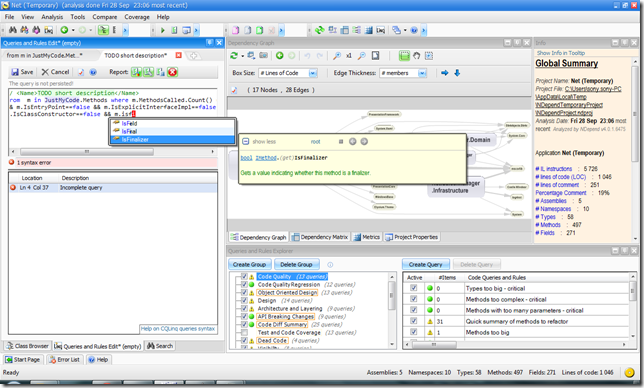Close the TODO short description tab with red X
This screenshot has height=388, width=644.
point(179,55)
